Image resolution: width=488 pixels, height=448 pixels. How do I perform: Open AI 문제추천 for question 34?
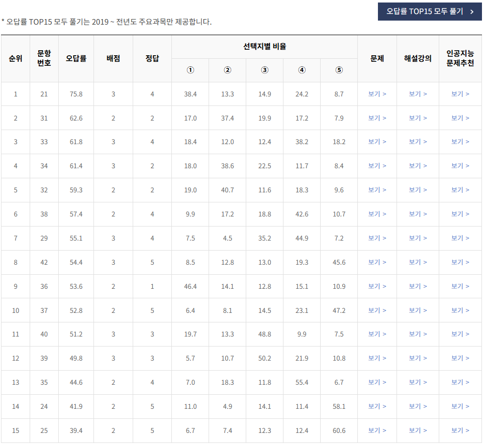coord(460,166)
